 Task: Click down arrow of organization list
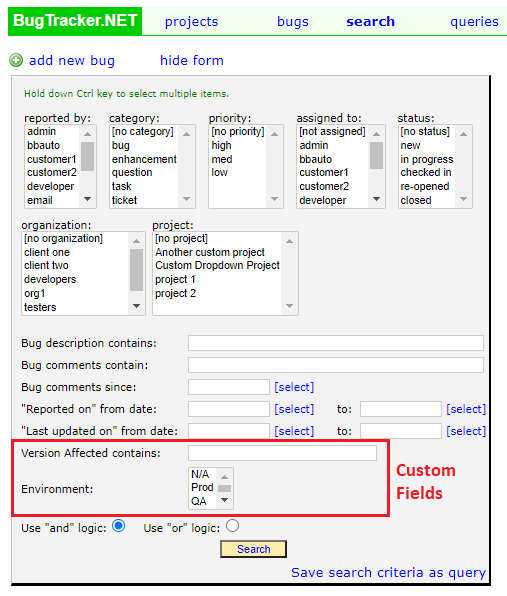pos(136,306)
